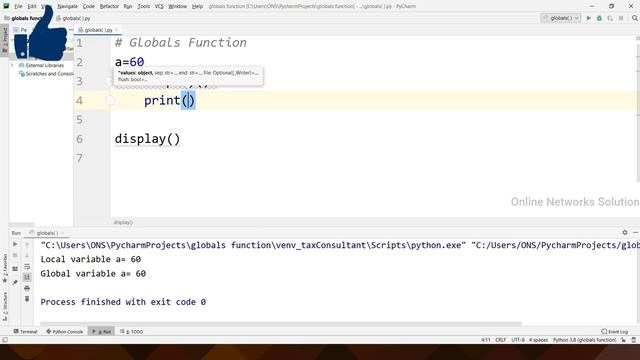Click the read-only lock icon in status bar
The image size is (640, 360).
(623, 340)
